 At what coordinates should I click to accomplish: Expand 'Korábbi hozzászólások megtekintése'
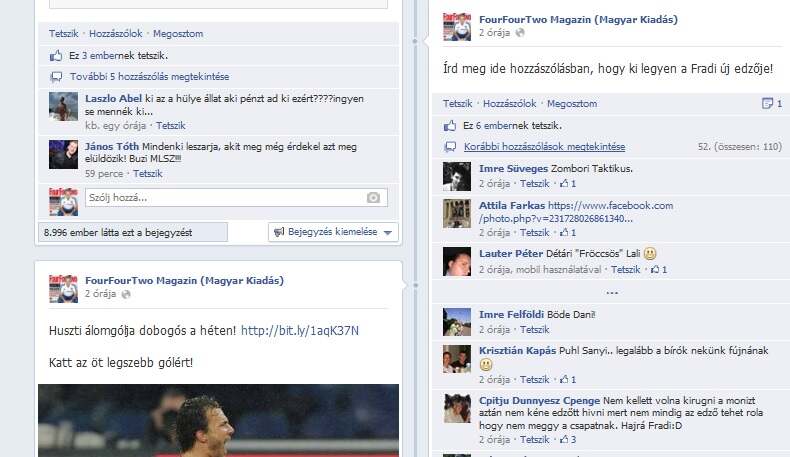pos(544,147)
